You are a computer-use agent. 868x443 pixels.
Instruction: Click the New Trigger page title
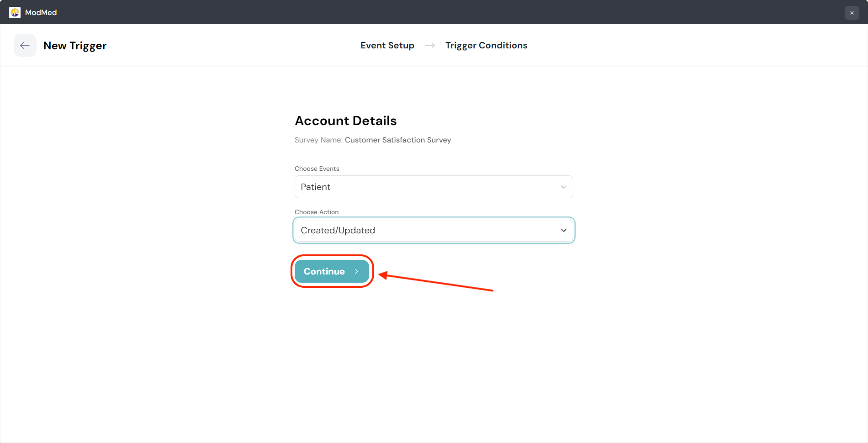click(x=75, y=46)
